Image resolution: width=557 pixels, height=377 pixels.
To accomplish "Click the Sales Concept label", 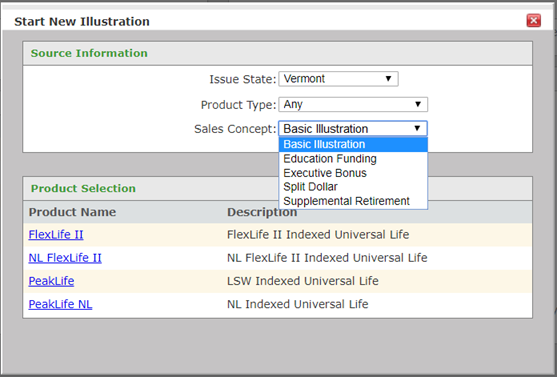I will point(235,129).
